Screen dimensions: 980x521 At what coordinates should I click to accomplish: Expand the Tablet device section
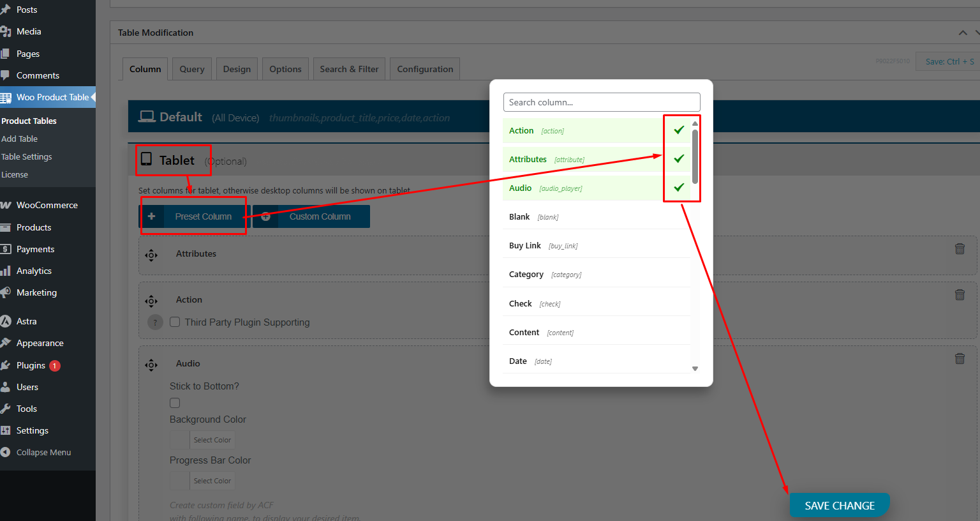coord(554,160)
